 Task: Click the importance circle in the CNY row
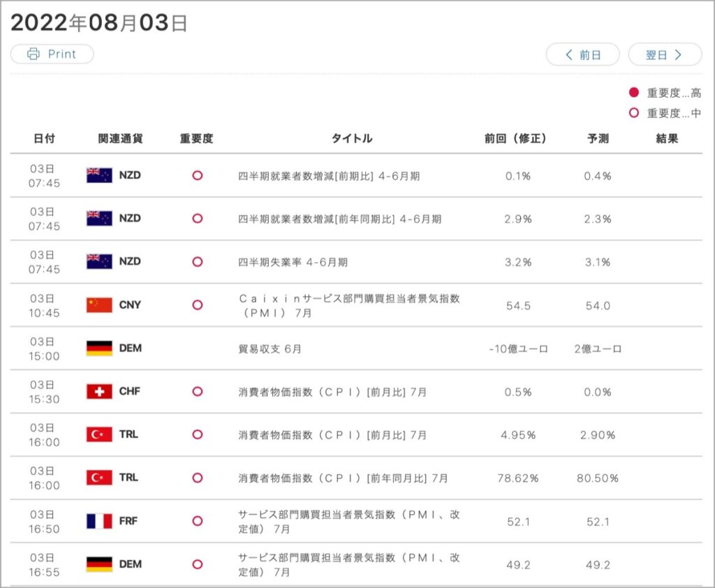click(198, 304)
